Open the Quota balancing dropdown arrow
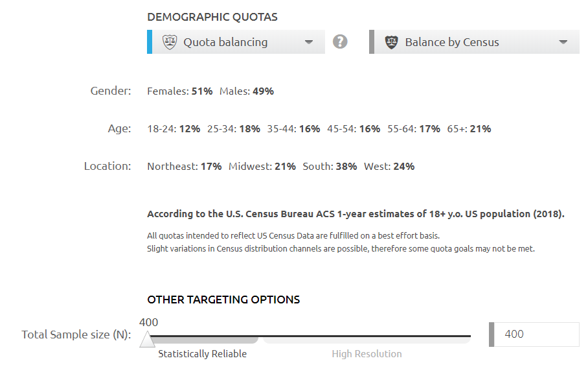Screen dimensions: 588x365 click(x=309, y=42)
